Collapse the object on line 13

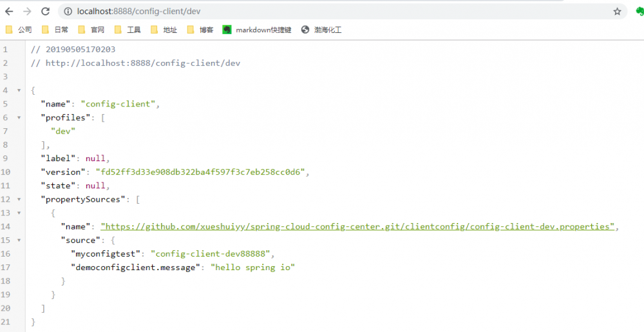[19, 213]
